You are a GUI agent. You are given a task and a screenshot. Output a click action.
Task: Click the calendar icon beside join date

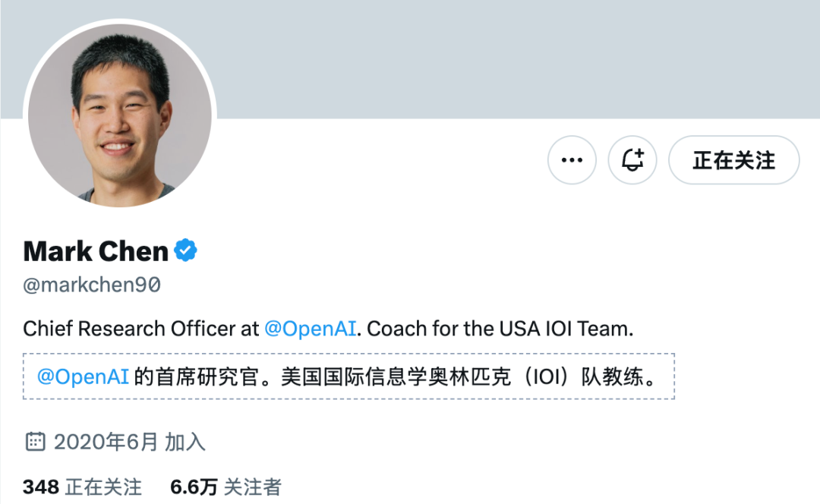[x=35, y=442]
